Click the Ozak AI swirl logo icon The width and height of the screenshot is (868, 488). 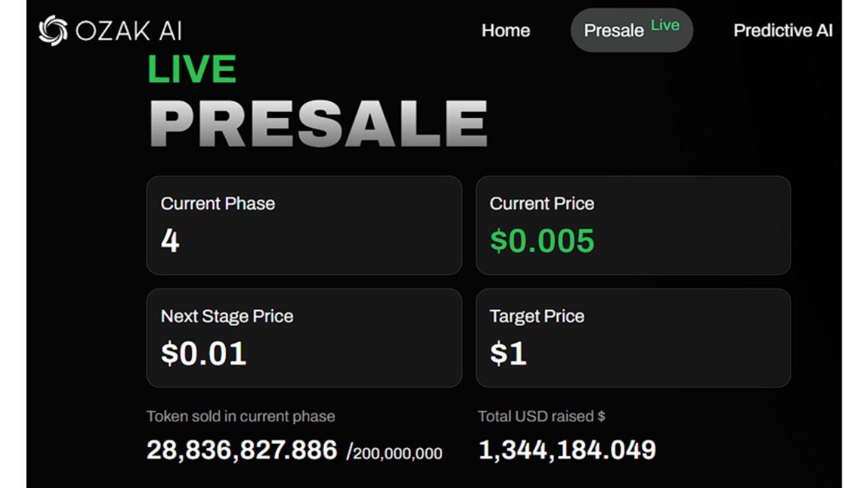click(x=53, y=30)
